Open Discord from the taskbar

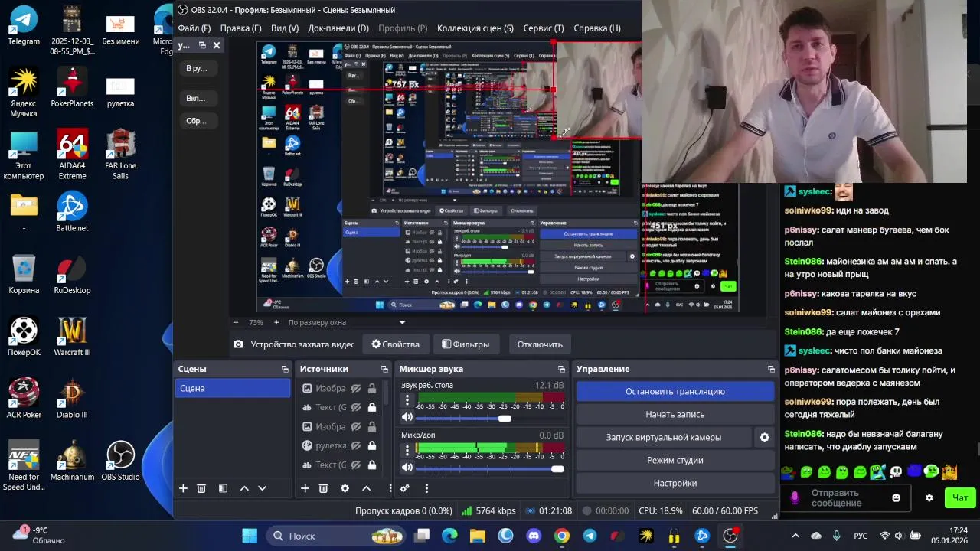pos(534,536)
